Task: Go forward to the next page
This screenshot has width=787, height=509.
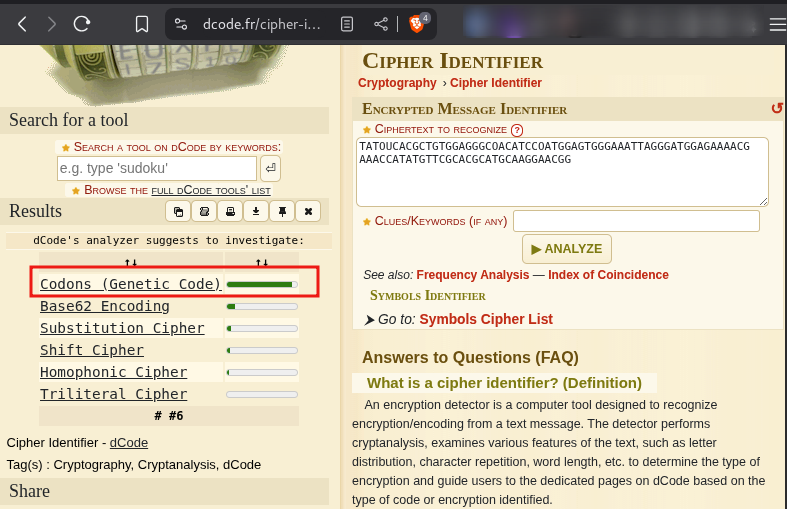Action: [x=51, y=24]
